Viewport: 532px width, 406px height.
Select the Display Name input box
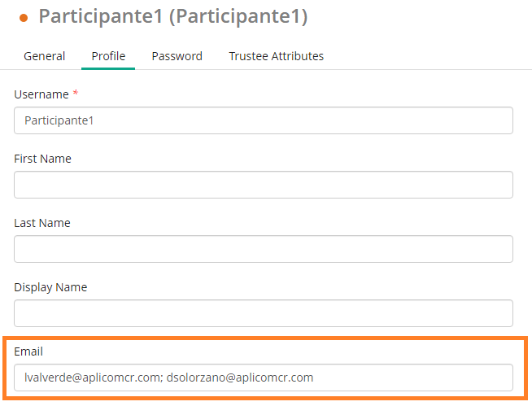coord(263,313)
